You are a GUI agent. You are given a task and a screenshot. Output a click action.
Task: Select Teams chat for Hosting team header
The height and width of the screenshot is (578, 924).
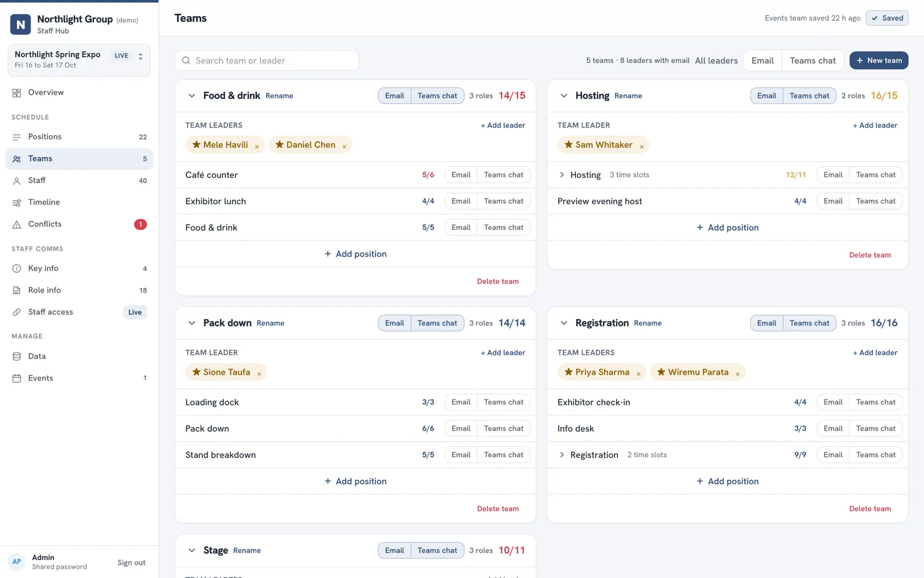[809, 96]
